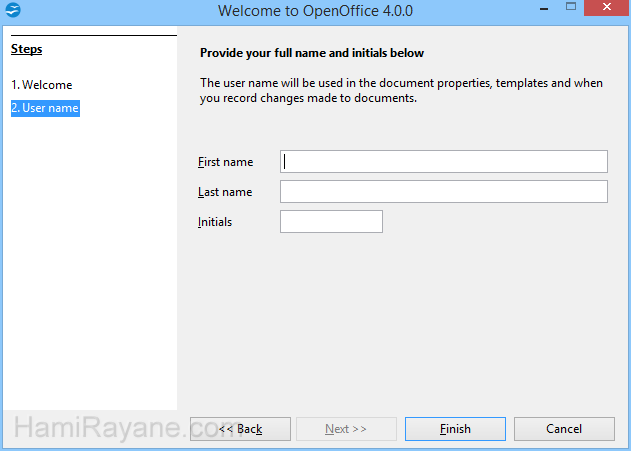Click 'Provide your full name and initials below' heading

coord(312,53)
